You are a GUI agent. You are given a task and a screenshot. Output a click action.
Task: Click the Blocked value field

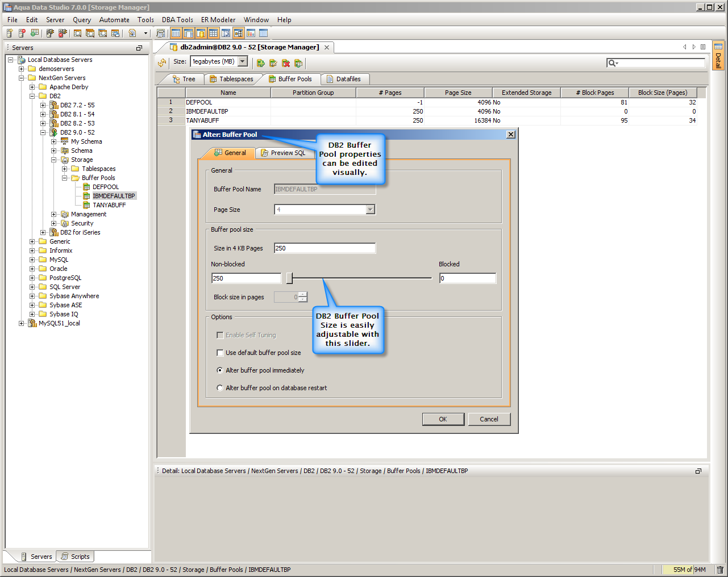[468, 278]
